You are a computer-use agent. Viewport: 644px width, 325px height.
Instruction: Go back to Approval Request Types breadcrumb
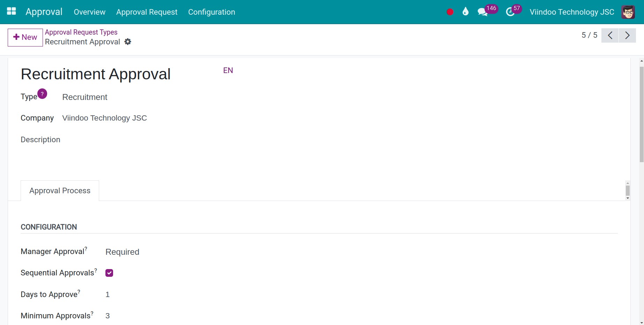point(81,32)
